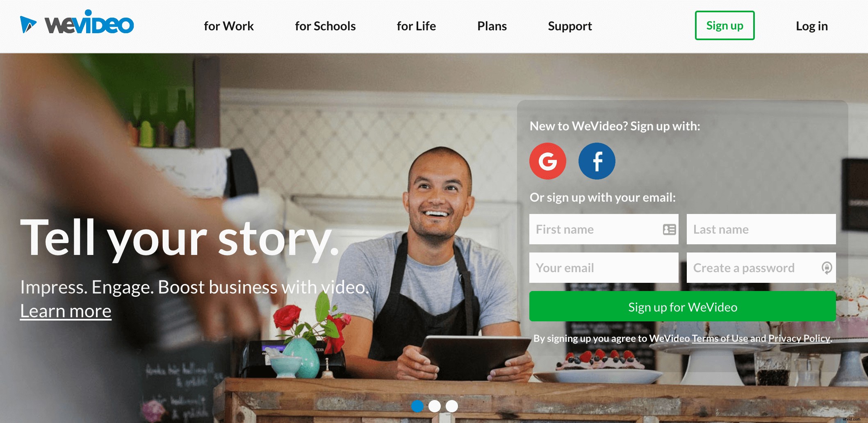Sign up with the Facebook icon
Viewport: 868px width, 423px height.
[x=597, y=161]
